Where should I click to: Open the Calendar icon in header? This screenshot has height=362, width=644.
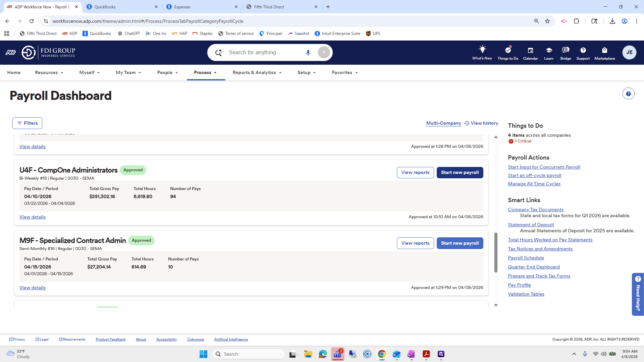click(530, 50)
